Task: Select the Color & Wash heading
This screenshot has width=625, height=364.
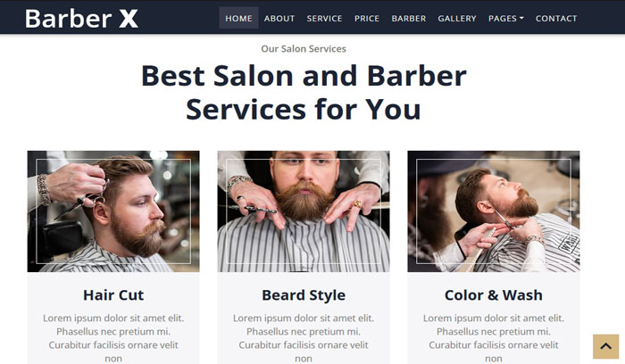Action: [x=494, y=295]
